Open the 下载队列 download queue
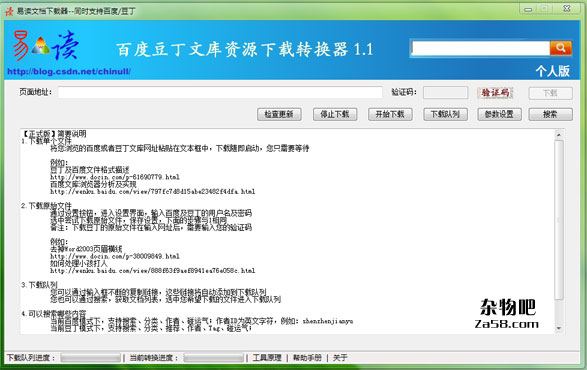587x370 pixels. pos(445,114)
